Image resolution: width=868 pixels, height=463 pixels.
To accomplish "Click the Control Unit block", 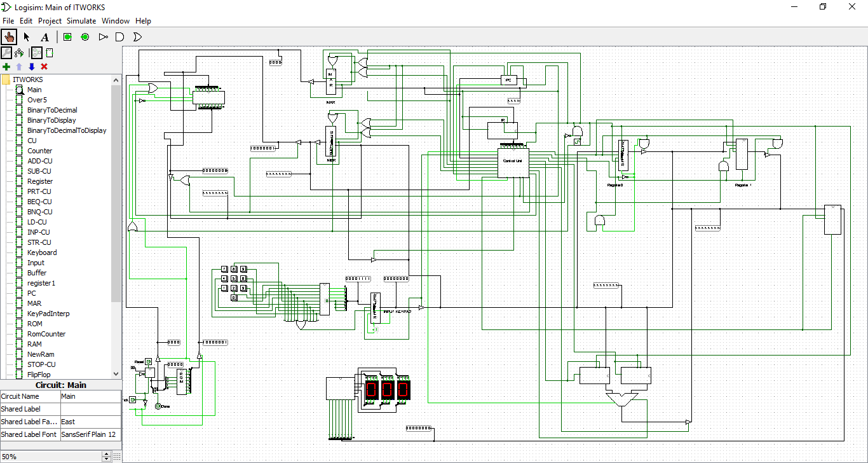I will pos(513,164).
